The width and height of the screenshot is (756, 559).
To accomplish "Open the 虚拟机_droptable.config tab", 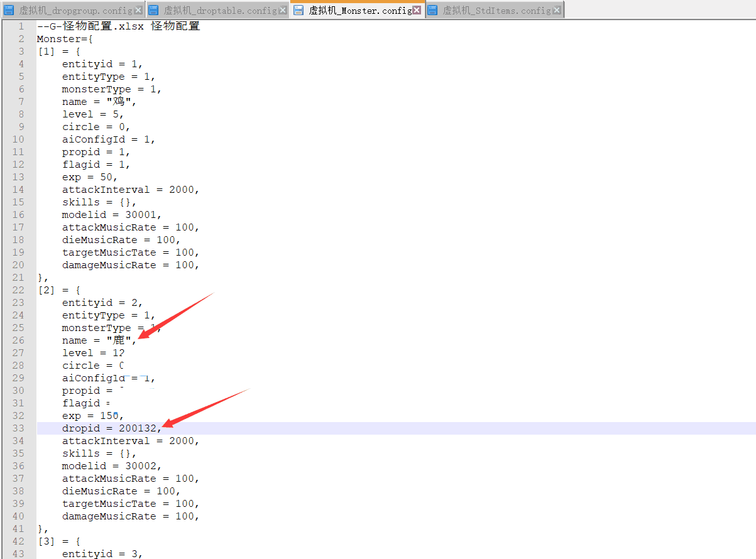I will point(220,11).
